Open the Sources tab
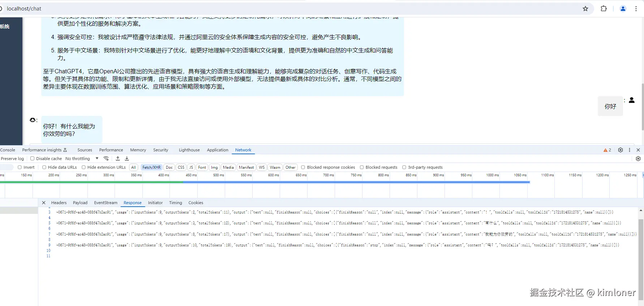This screenshot has width=644, height=306. tap(85, 150)
